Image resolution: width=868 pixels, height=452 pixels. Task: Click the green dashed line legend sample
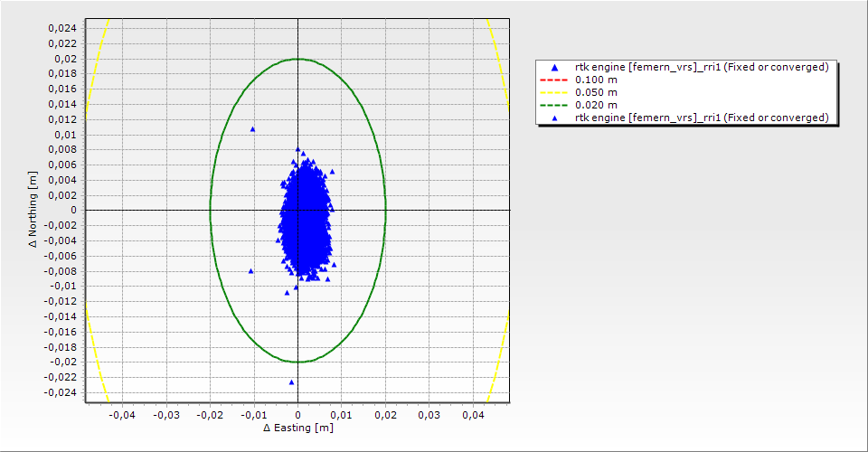coord(553,105)
